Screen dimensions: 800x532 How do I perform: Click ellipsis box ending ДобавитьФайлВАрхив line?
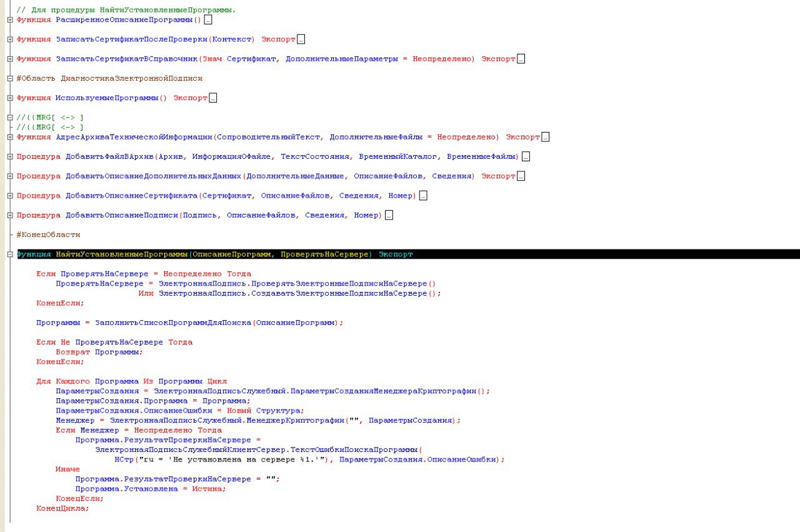pos(526,156)
